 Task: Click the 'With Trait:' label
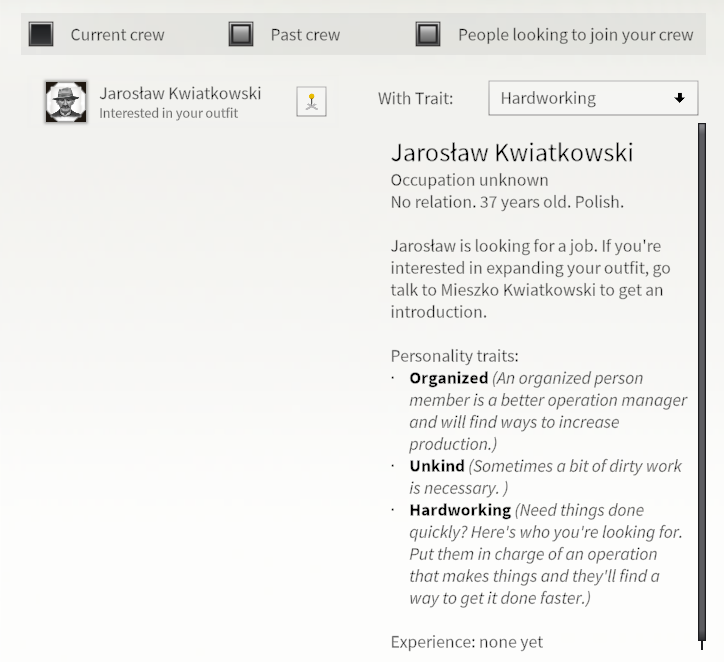click(416, 98)
